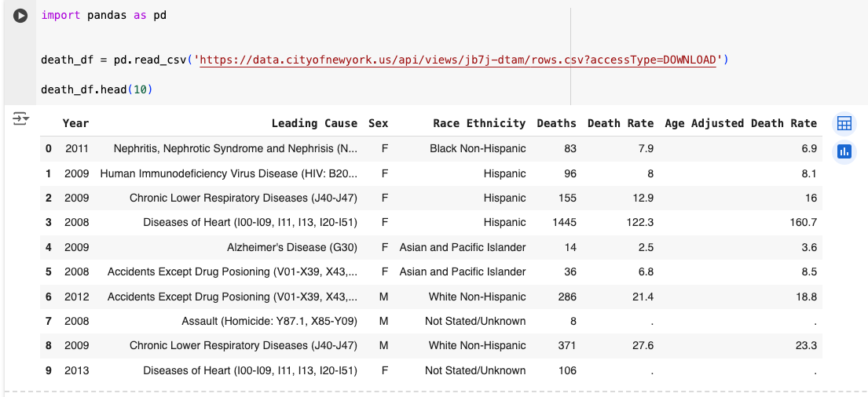Click the Deaths value 1445
Screen dimensions: 868x397
pyautogui.click(x=564, y=222)
